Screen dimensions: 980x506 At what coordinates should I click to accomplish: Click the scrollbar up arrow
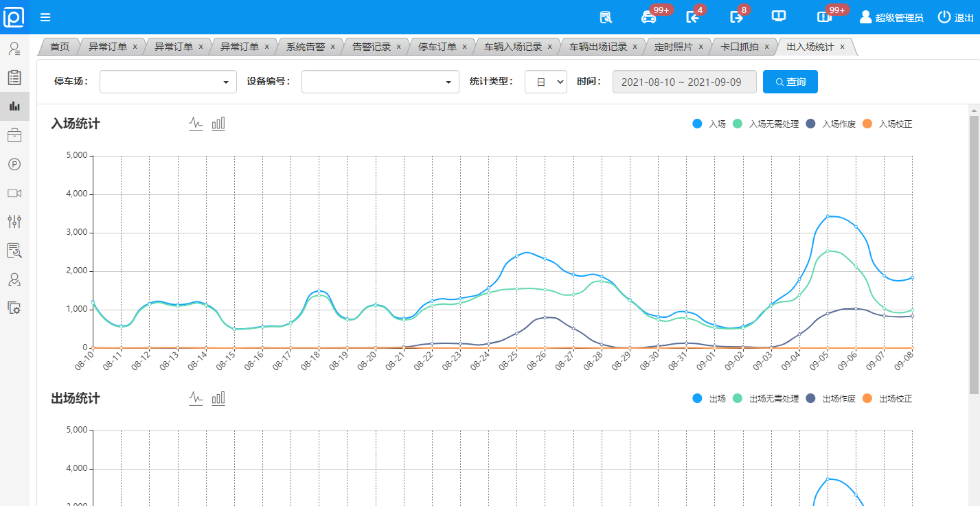click(974, 110)
